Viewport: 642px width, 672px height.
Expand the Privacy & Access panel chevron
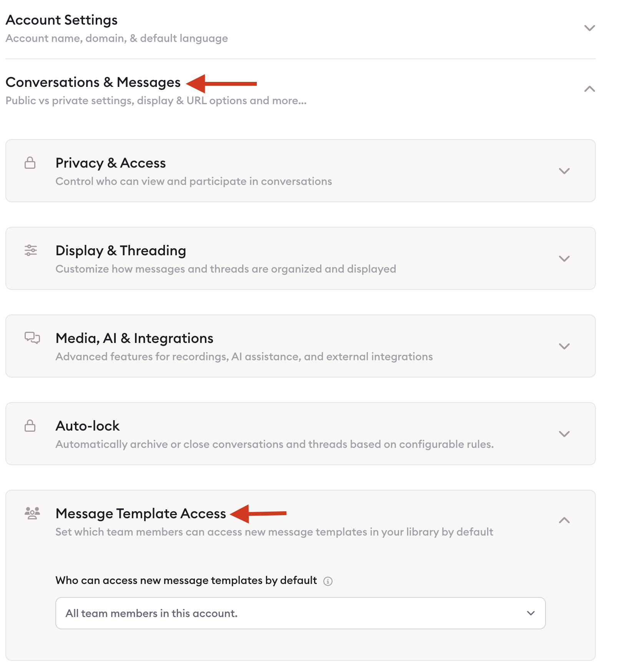[564, 171]
